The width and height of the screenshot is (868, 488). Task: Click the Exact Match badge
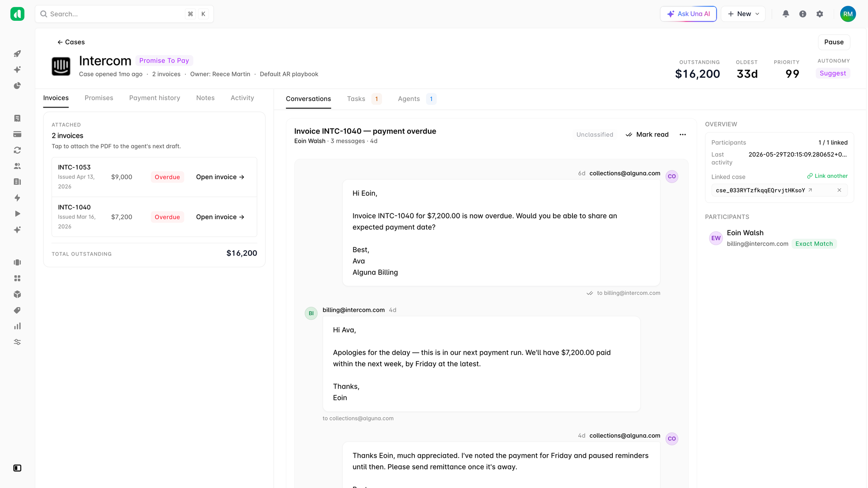pos(814,244)
